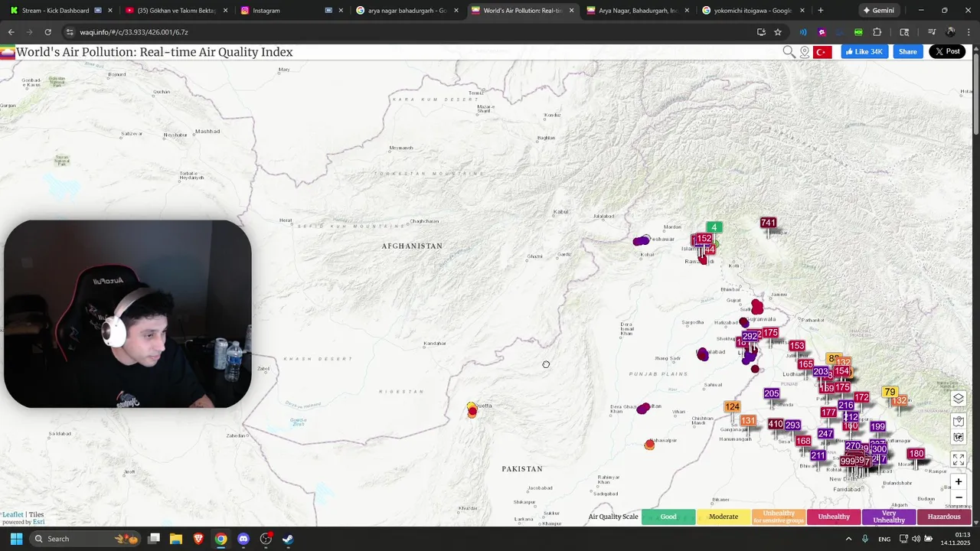Click the purple extension icon in toolbar
This screenshot has height=551, width=980.
coord(822,32)
